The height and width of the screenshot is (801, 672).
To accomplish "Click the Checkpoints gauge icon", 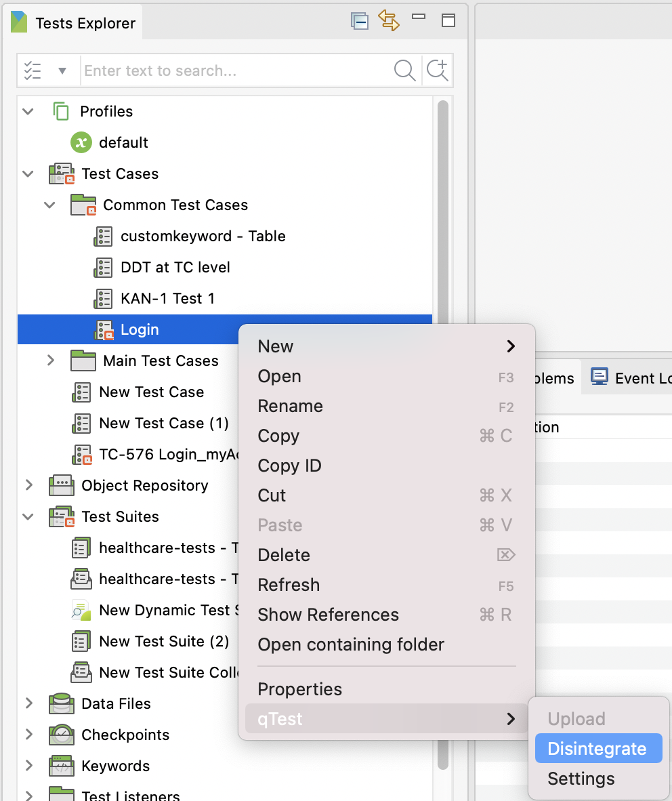I will 62,735.
